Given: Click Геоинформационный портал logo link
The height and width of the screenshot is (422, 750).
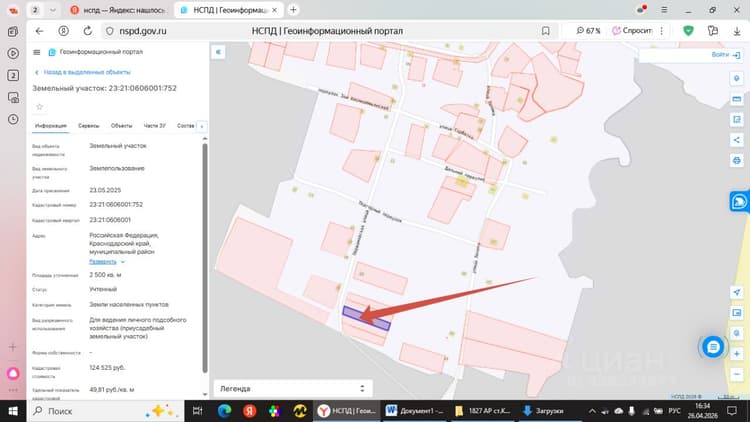Looking at the screenshot, I should pyautogui.click(x=96, y=52).
